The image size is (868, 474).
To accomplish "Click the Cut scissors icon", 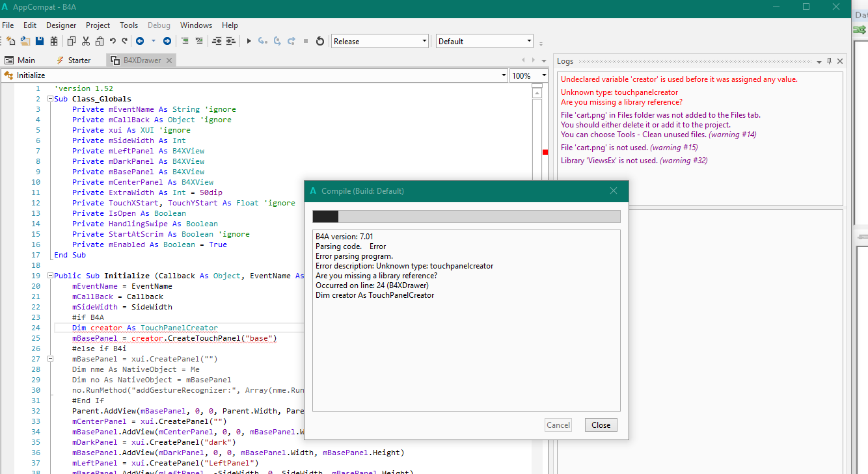I will [x=85, y=41].
